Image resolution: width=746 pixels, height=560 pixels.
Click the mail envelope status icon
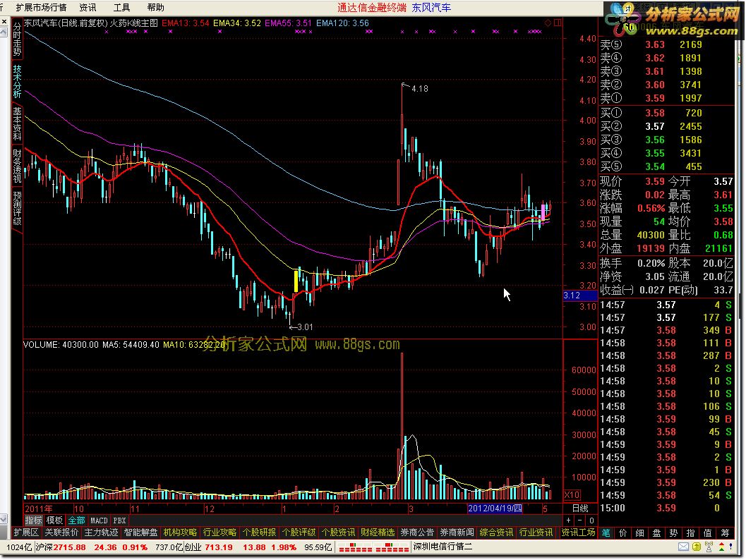683,547
